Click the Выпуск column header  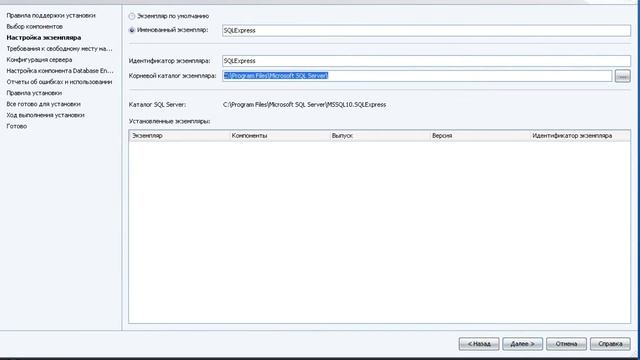[x=380, y=136]
